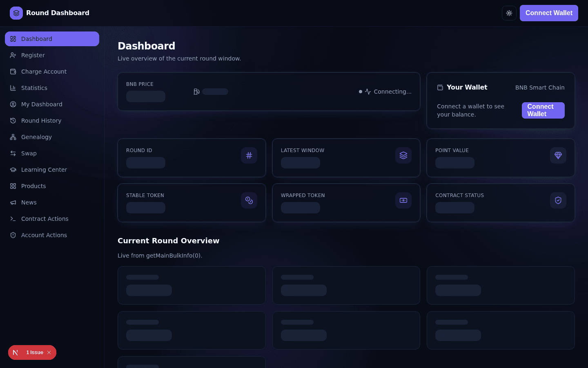Toggle the light/dark theme sun button
The height and width of the screenshot is (368, 588).
509,13
